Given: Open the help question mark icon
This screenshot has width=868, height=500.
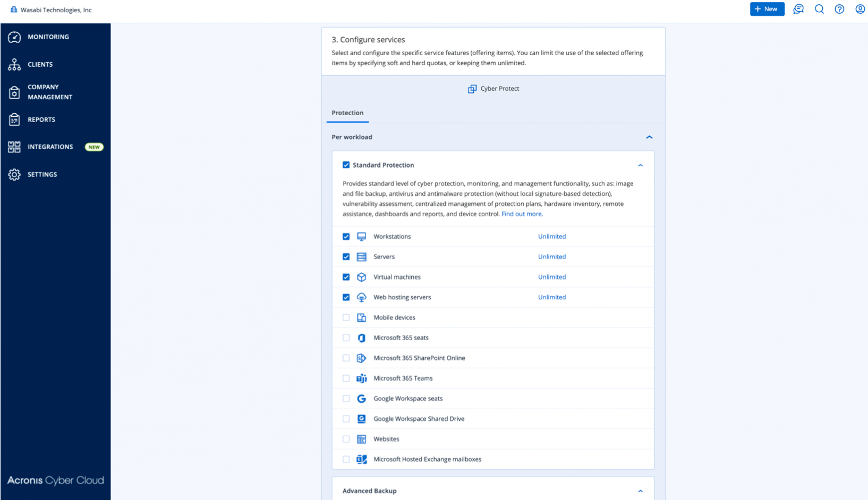Looking at the screenshot, I should pyautogui.click(x=839, y=9).
